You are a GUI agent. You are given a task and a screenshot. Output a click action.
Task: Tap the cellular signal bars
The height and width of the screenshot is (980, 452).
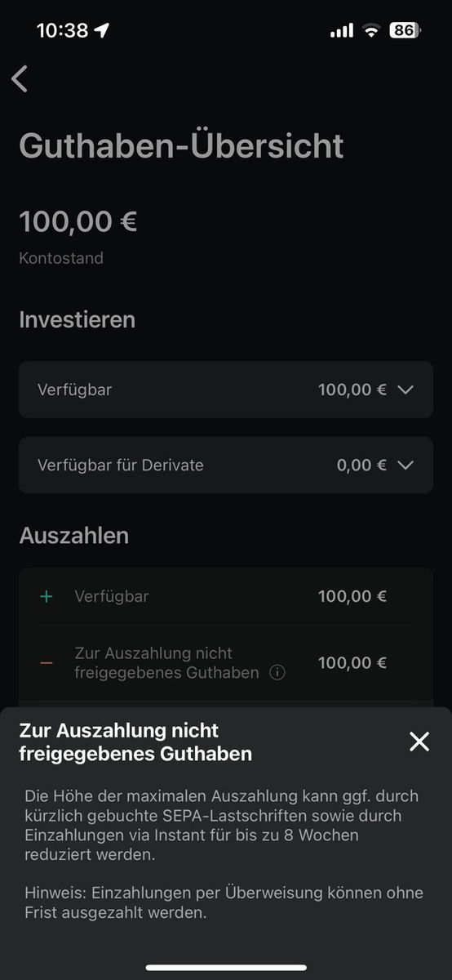(x=342, y=31)
